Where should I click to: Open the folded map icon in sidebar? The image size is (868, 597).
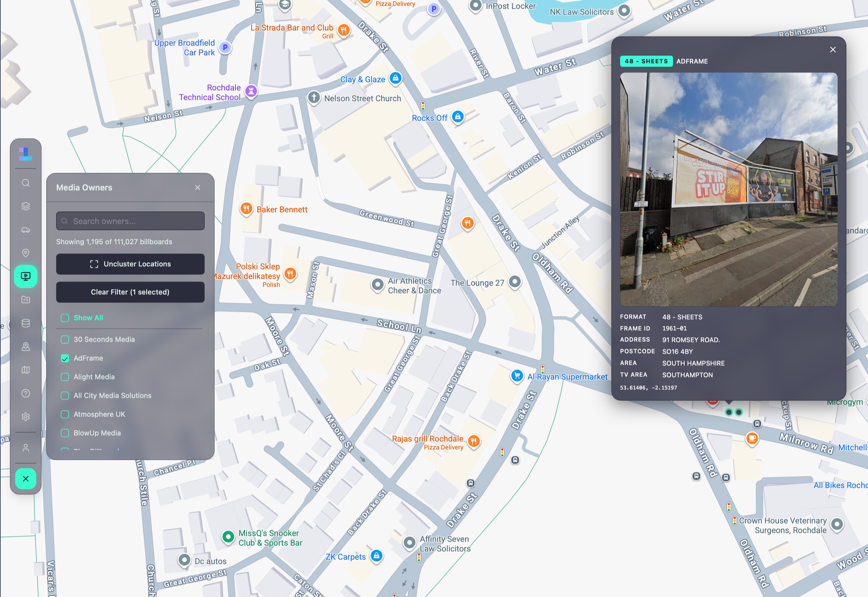(26, 370)
